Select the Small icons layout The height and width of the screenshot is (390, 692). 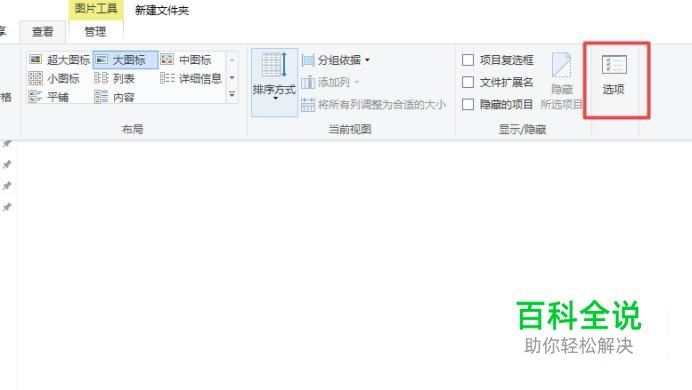tap(54, 79)
